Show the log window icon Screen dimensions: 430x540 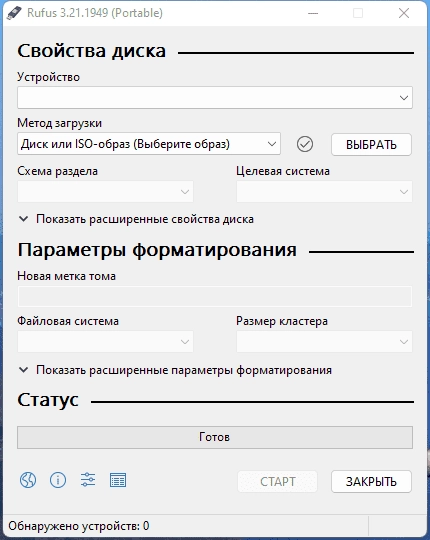point(118,480)
